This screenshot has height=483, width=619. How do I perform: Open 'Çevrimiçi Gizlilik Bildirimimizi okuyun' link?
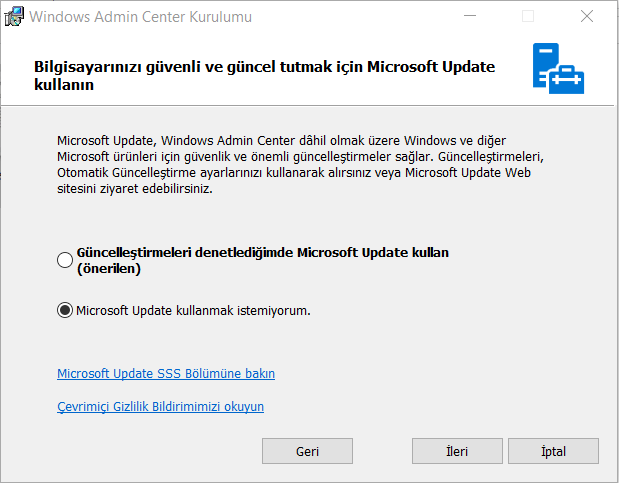(160, 407)
